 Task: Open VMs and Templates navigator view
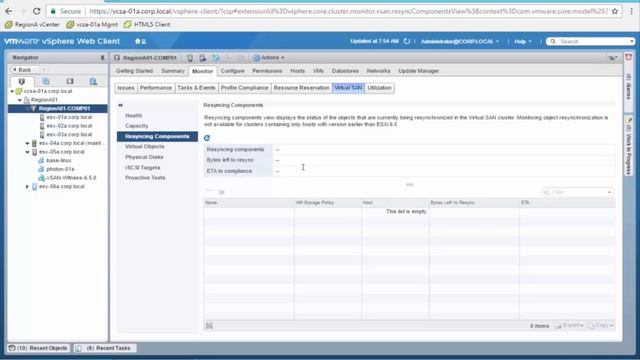tap(46, 81)
